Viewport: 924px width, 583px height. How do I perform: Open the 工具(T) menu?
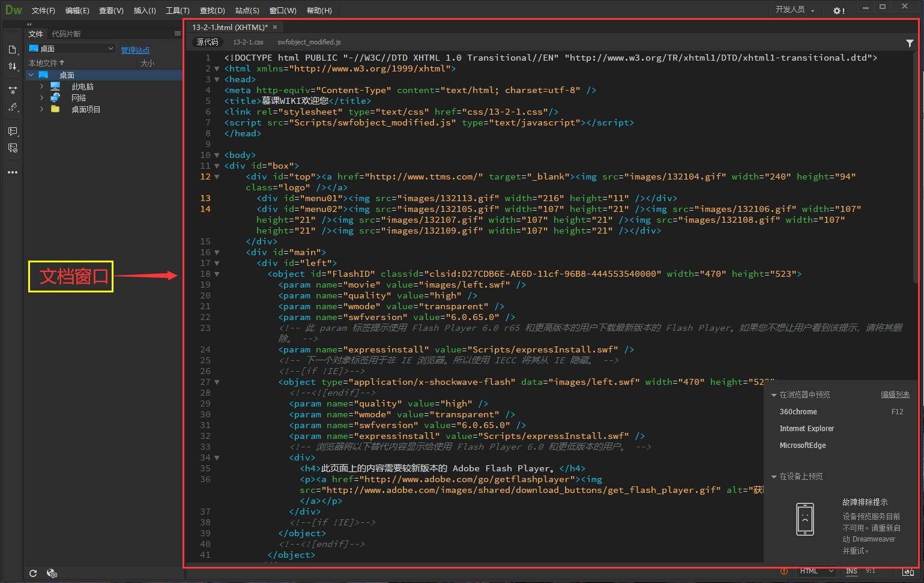[177, 10]
